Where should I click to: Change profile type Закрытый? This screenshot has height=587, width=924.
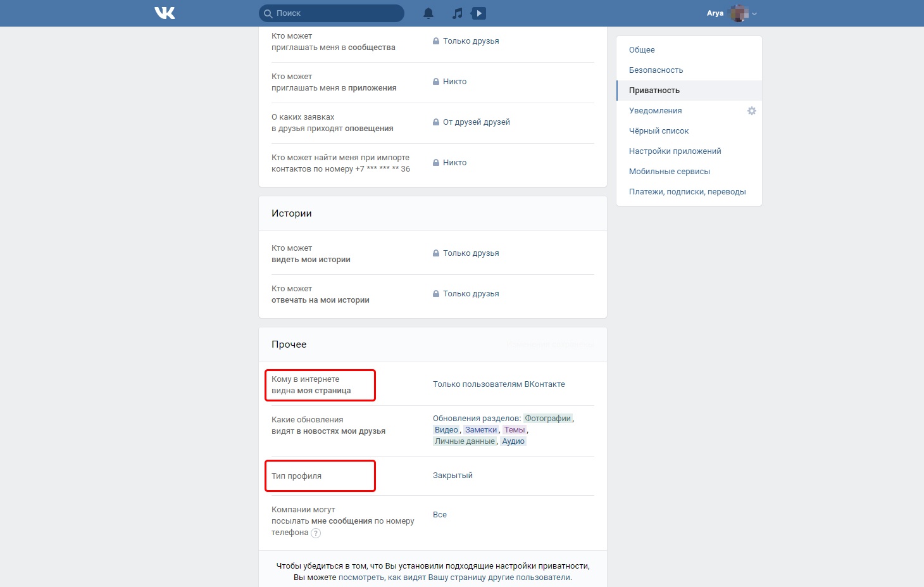click(453, 476)
